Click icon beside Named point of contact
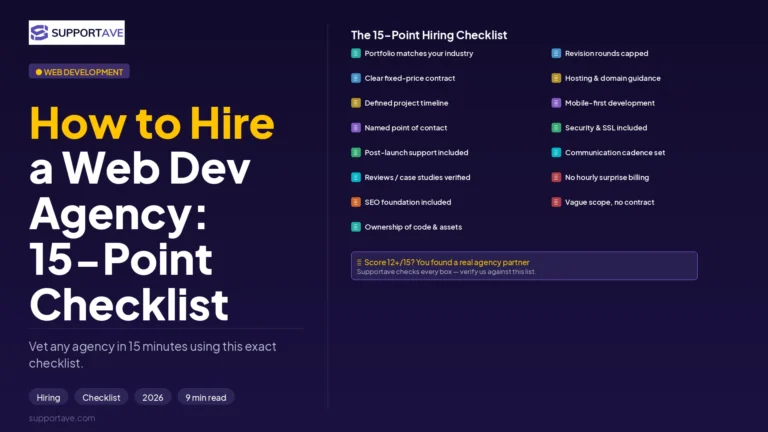 (356, 128)
